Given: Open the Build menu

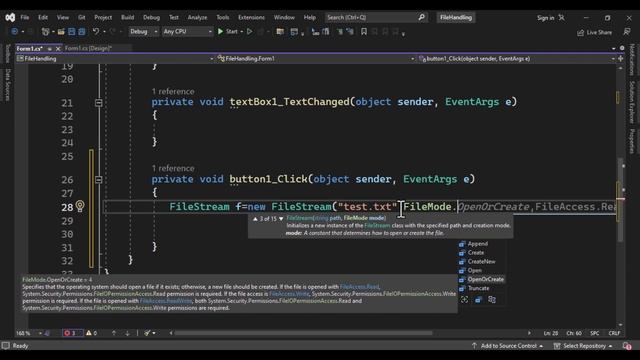Looking at the screenshot, I should 127,18.
